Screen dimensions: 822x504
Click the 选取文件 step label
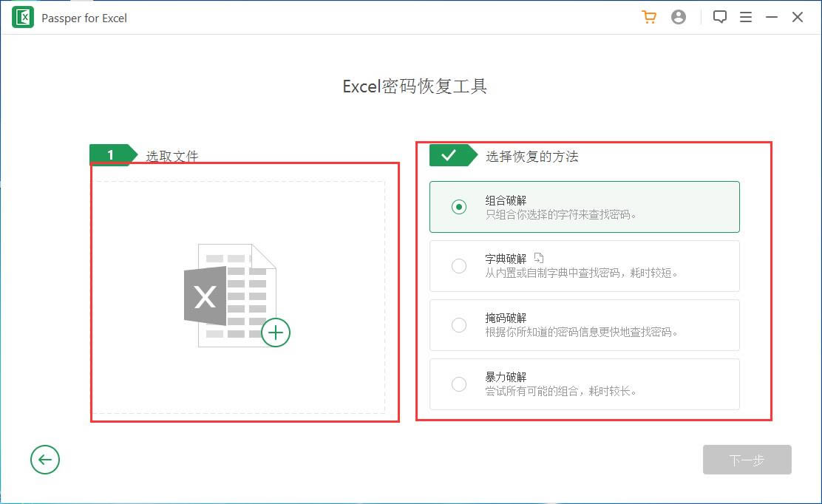(x=172, y=156)
